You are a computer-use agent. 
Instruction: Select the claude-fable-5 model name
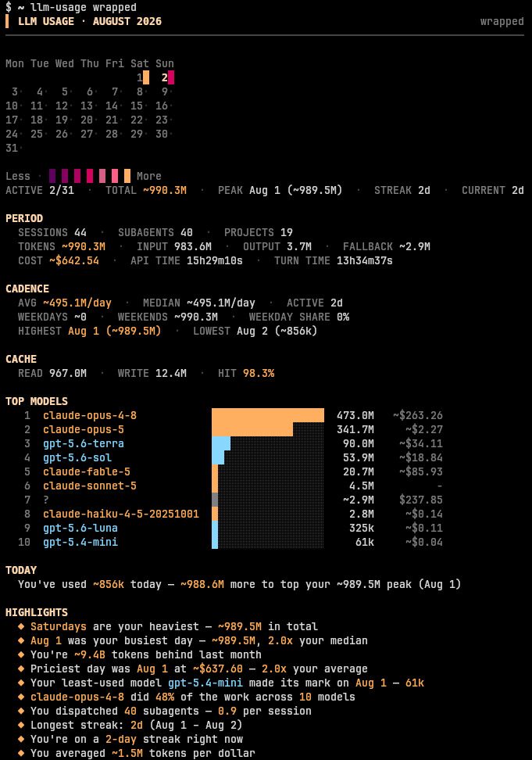87,471
